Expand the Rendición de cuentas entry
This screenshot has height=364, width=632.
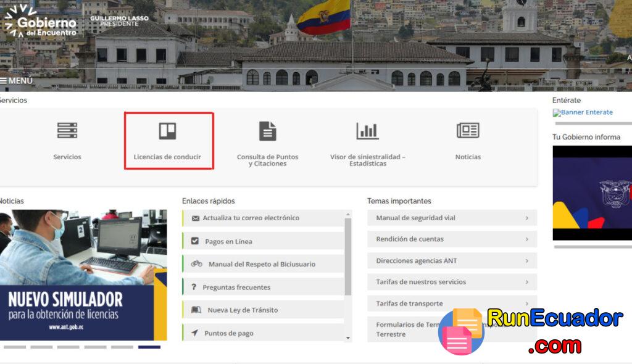(x=452, y=239)
